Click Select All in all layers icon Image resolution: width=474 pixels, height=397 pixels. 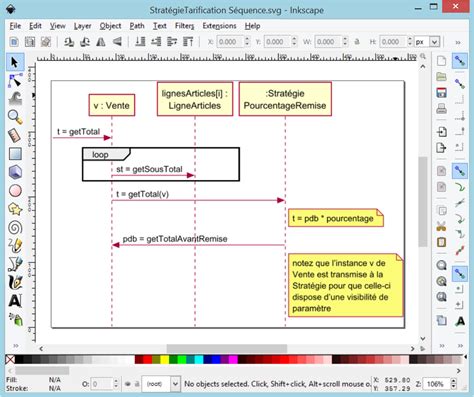tap(30, 42)
